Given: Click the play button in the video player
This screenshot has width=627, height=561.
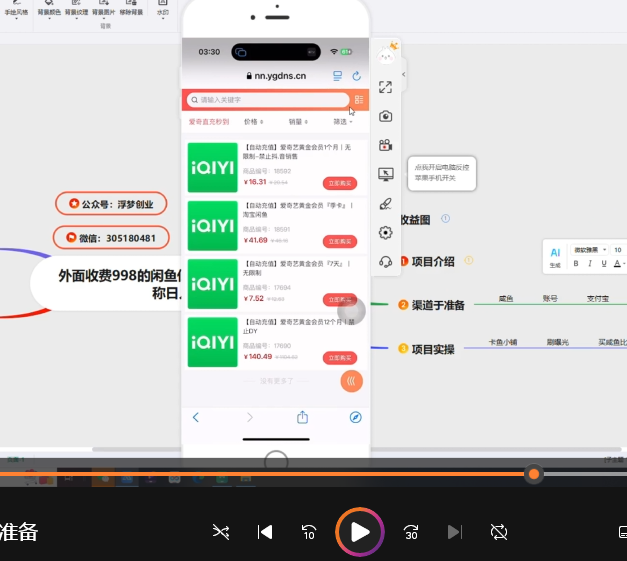Looking at the screenshot, I should coord(360,532).
